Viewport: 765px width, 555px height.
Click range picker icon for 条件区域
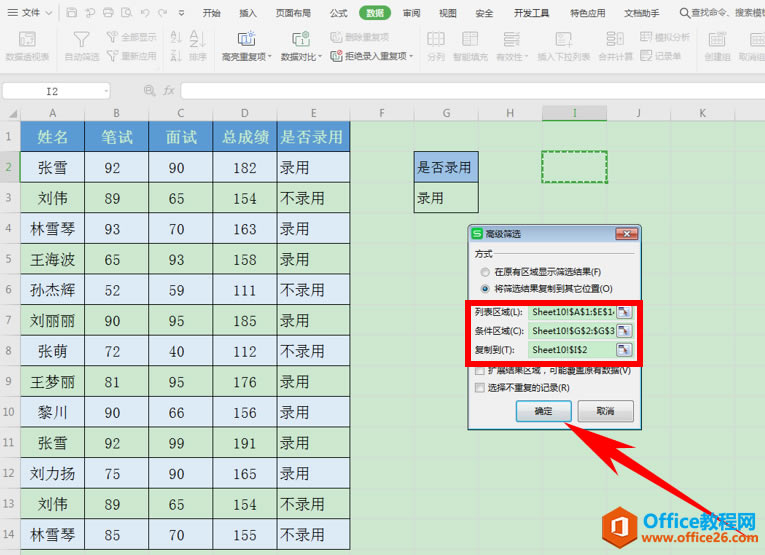pos(624,331)
